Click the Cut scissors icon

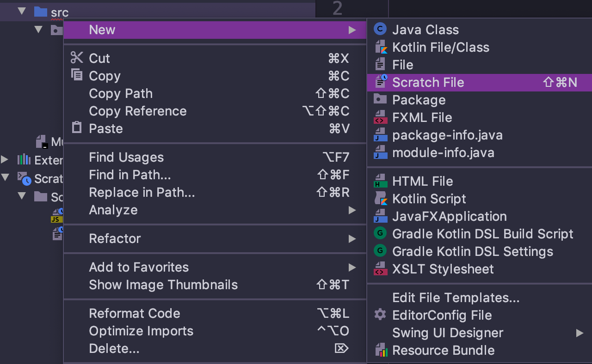coord(76,58)
